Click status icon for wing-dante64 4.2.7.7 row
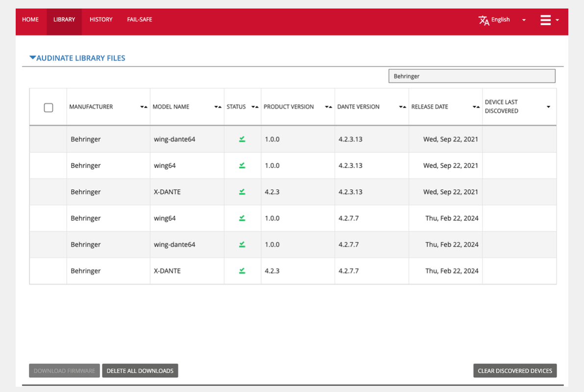Viewport: 584px width, 392px height. coord(242,245)
